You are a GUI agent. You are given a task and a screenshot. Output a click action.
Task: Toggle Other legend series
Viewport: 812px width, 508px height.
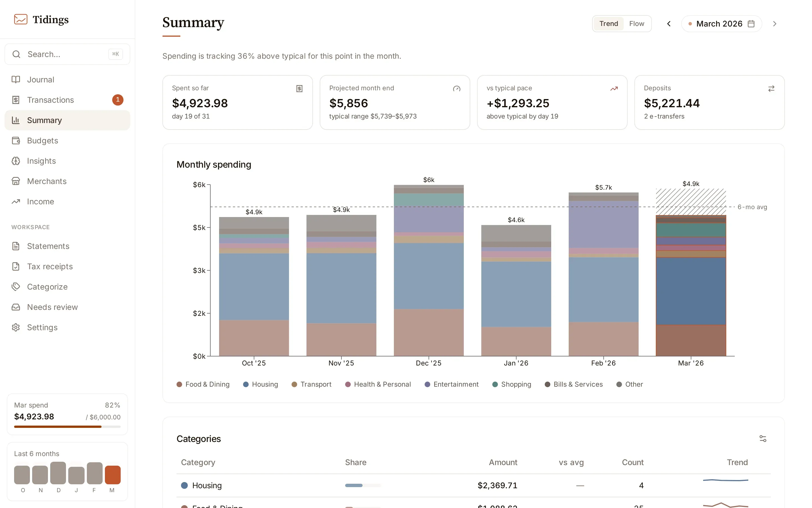630,384
